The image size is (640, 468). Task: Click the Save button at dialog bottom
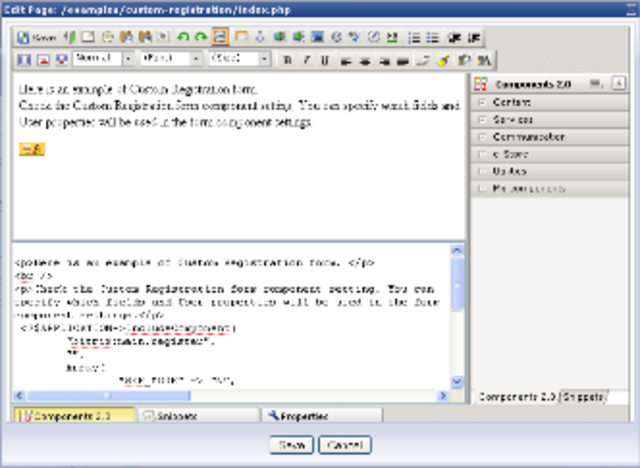291,445
